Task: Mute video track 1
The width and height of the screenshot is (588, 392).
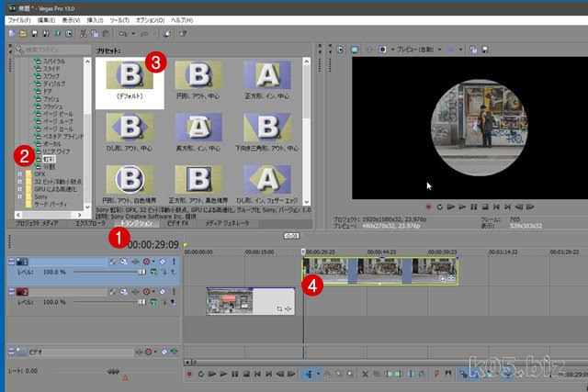Action: (163, 262)
